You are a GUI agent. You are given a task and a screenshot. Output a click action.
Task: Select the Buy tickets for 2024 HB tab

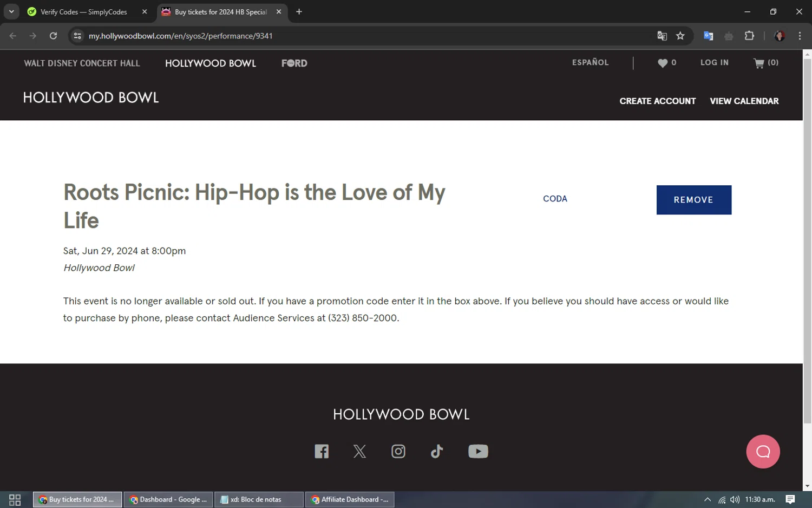[221, 11]
